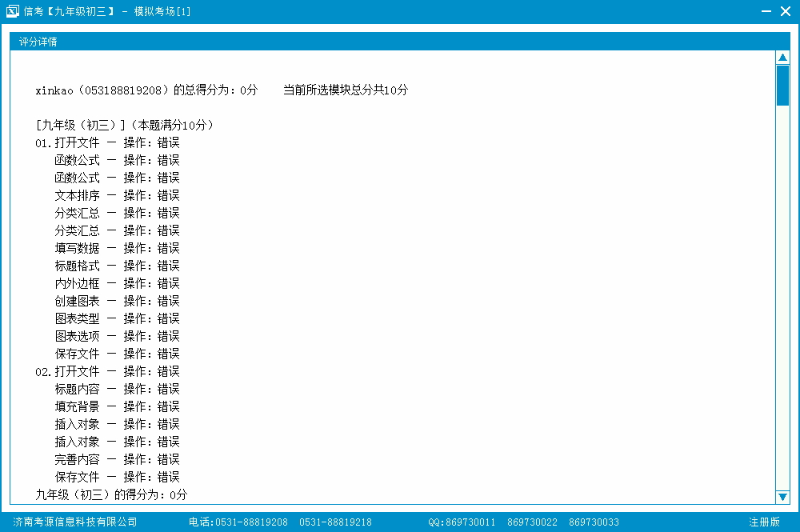Click the 信考 app icon in title bar
This screenshot has width=800, height=532.
[12, 11]
